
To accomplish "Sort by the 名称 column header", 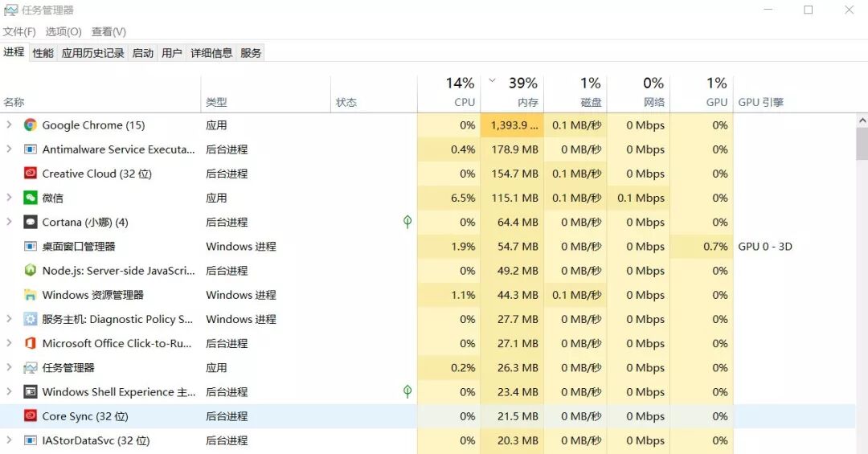I will click(100, 94).
